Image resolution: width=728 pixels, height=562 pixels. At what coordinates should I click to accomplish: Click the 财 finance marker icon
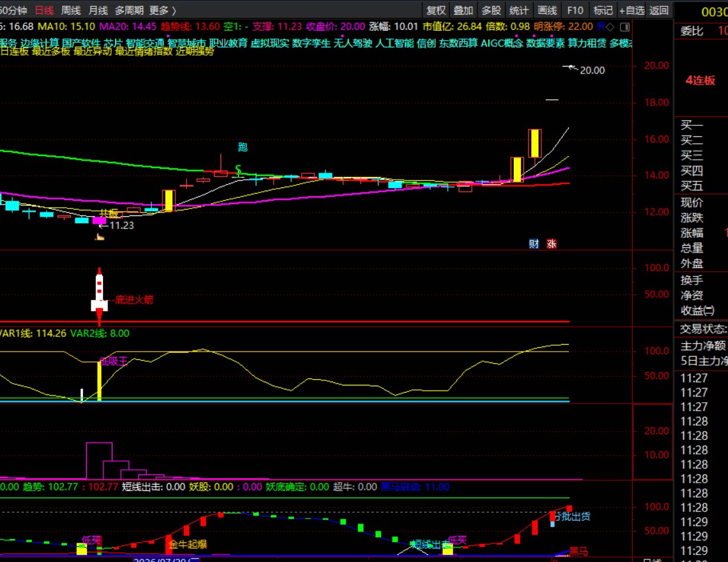coord(534,244)
